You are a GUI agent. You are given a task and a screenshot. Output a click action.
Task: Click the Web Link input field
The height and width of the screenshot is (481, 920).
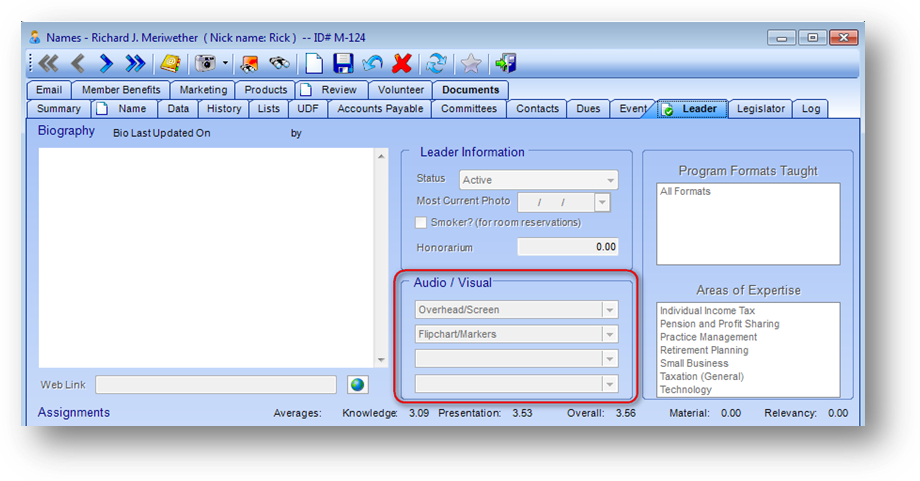[216, 385]
